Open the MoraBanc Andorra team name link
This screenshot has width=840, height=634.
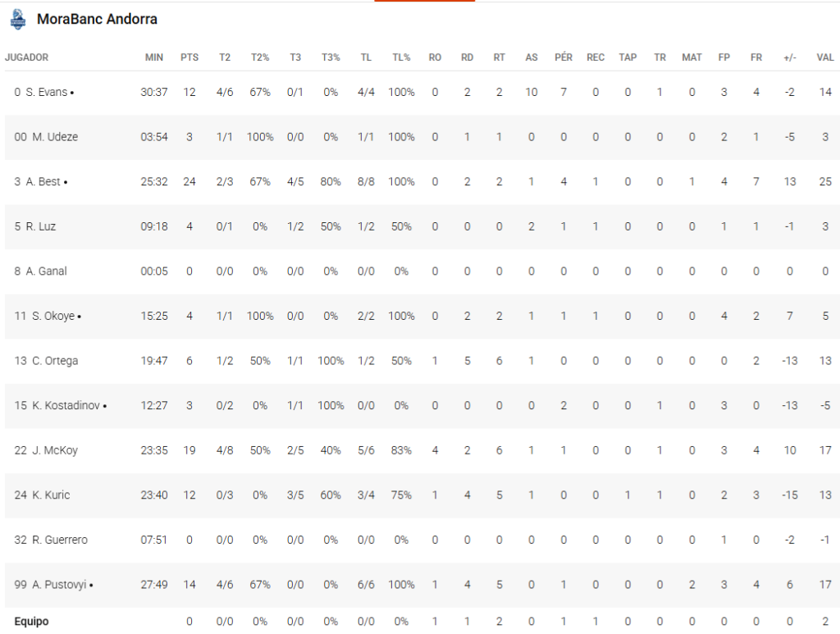97,19
